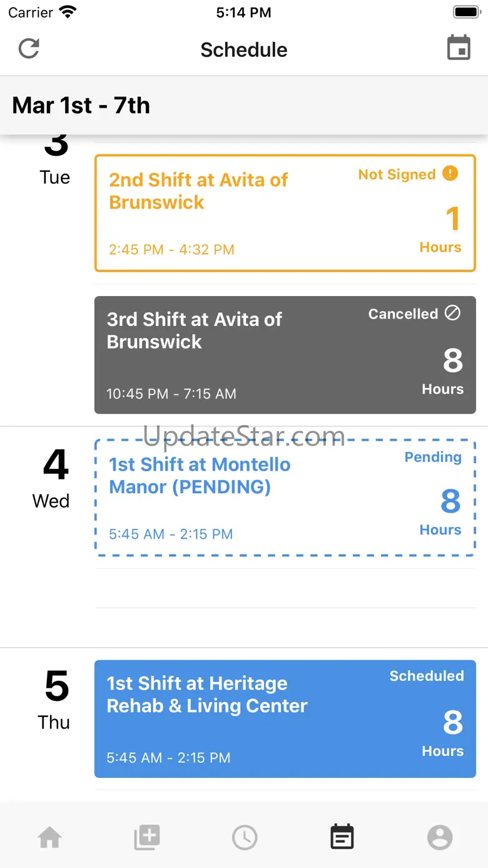Open Heritage Rehab & Living Center shift
This screenshot has height=868, width=488.
coord(285,719)
